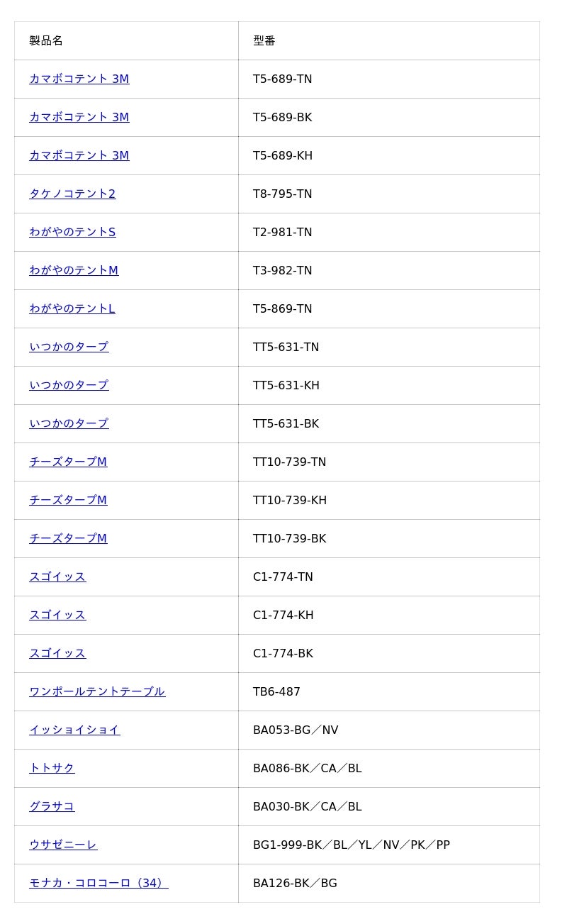Open いつかのタープ link beside TT5-631-BK
Screen dimensions: 567x924
click(x=69, y=423)
